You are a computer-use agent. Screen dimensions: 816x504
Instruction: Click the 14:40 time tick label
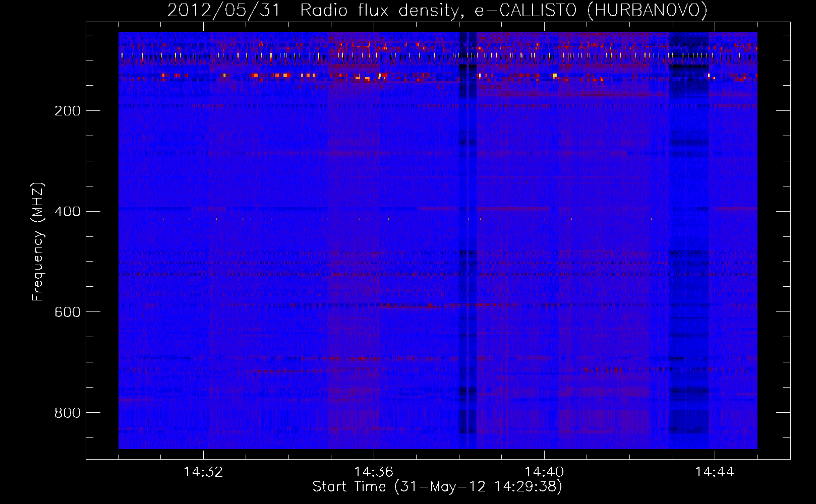click(x=544, y=472)
